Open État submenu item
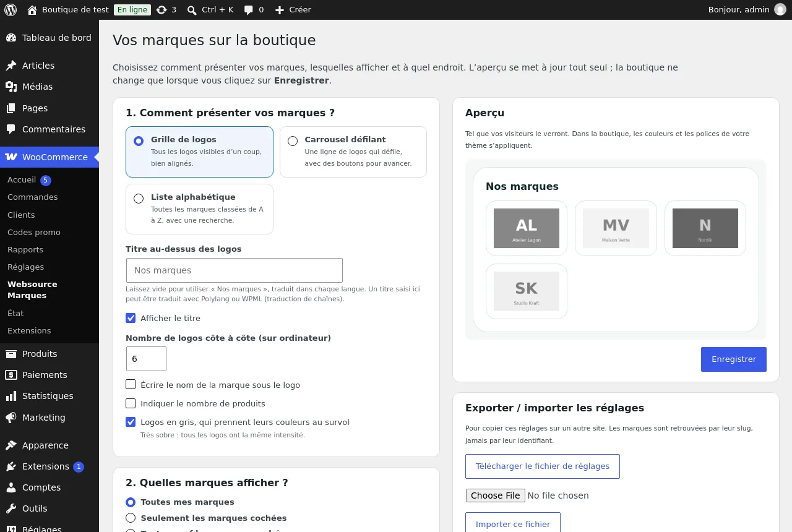The image size is (792, 532). click(15, 314)
